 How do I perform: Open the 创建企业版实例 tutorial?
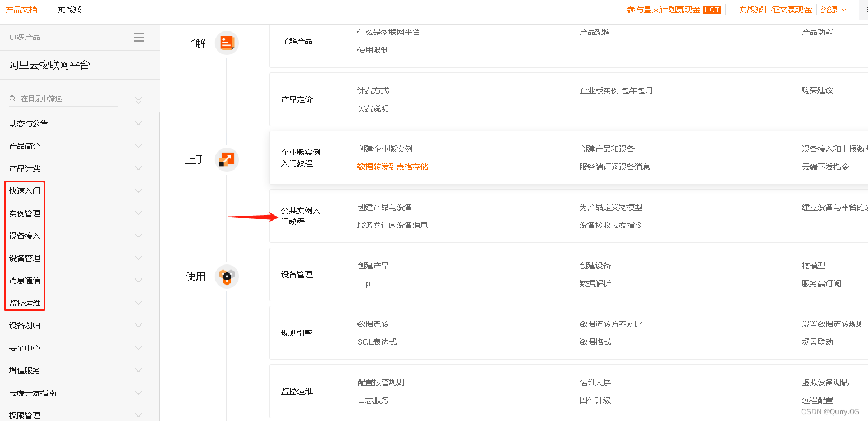coord(385,149)
